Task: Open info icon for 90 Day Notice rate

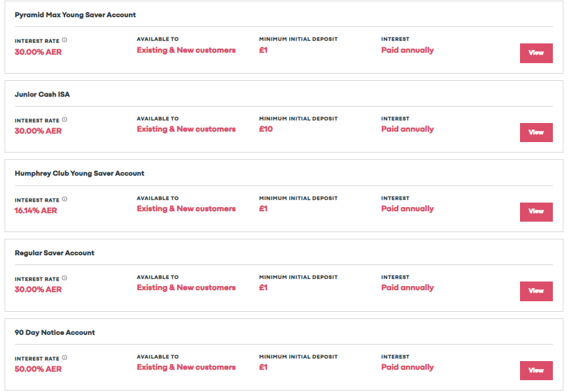Action: click(x=64, y=358)
